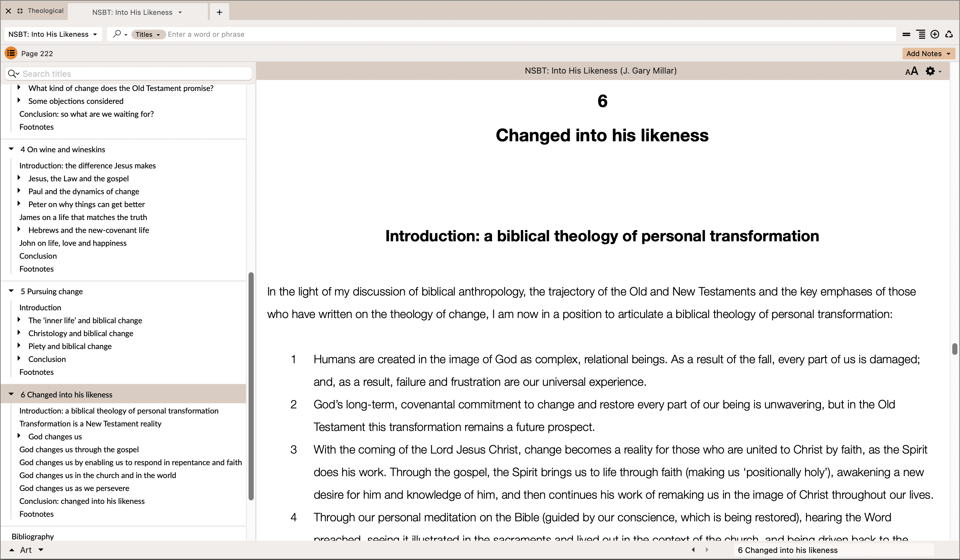Collapse chapter 5 Pursuing change
The width and height of the screenshot is (960, 560).
click(11, 291)
